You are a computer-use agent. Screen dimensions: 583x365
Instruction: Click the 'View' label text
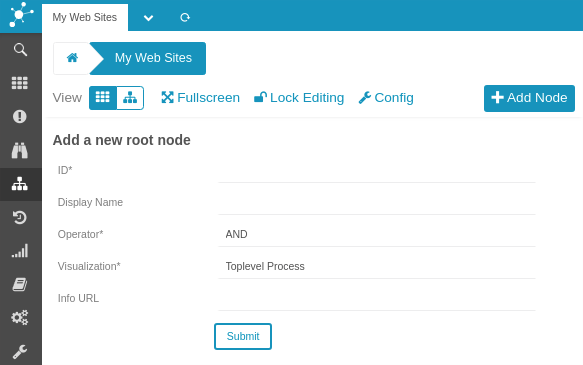point(67,98)
